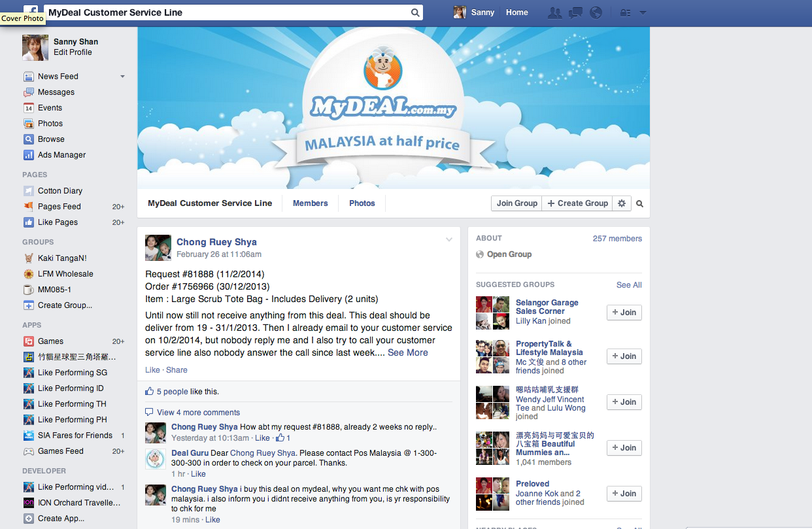The width and height of the screenshot is (812, 529).
Task: Like Deal Guru's comment
Action: (198, 474)
